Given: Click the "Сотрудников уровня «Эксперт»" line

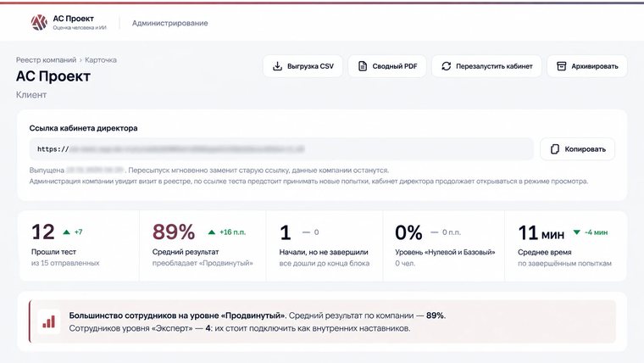Looking at the screenshot, I should click(x=240, y=328).
